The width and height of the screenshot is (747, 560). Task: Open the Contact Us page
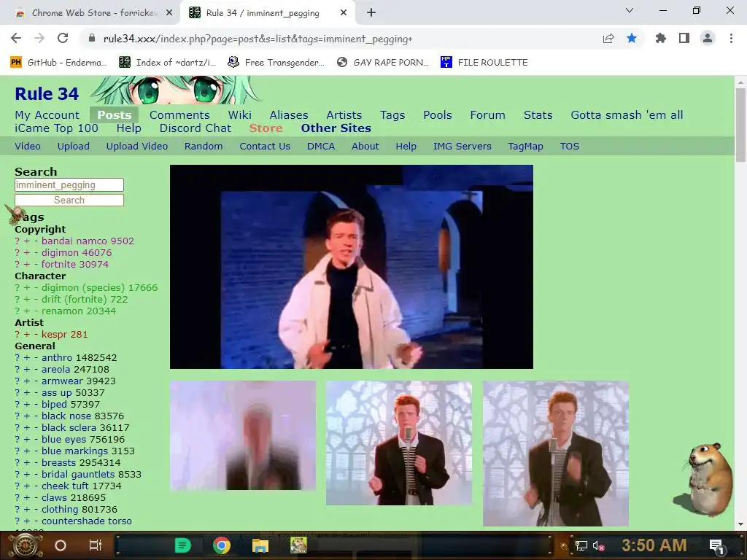(265, 146)
